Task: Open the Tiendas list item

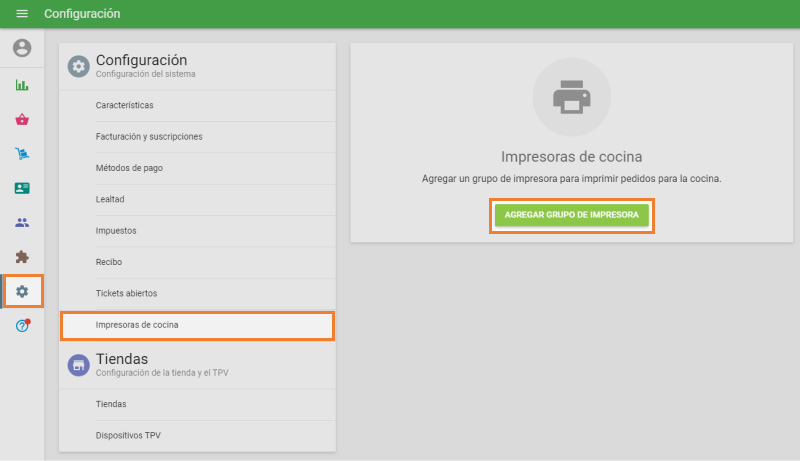Action: pos(197,404)
